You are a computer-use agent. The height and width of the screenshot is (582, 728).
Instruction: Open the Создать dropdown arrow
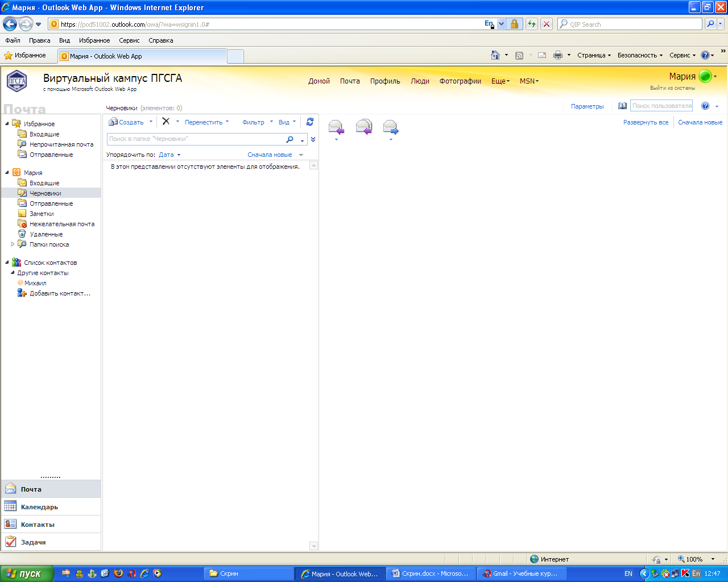151,122
